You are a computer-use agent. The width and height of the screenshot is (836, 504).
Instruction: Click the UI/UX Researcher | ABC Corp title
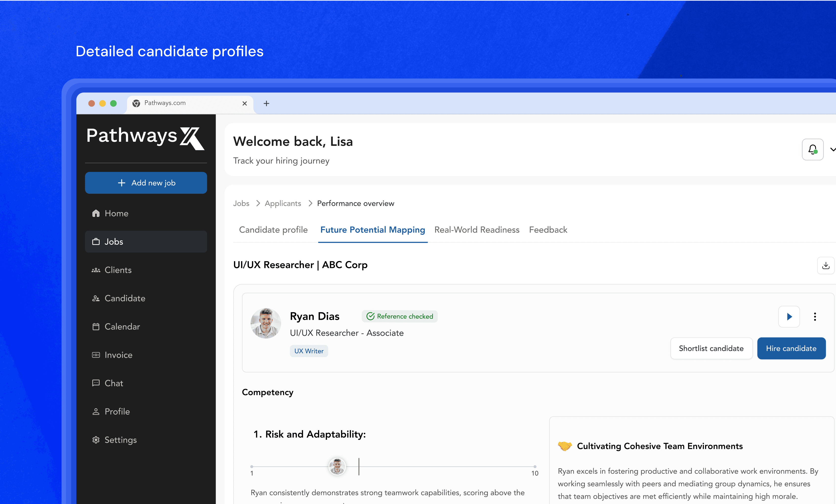point(300,265)
